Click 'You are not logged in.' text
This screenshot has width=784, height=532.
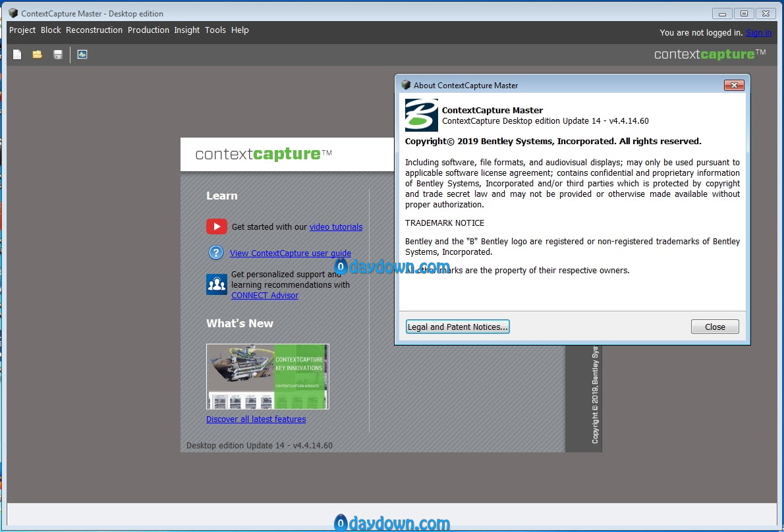pyautogui.click(x=701, y=32)
